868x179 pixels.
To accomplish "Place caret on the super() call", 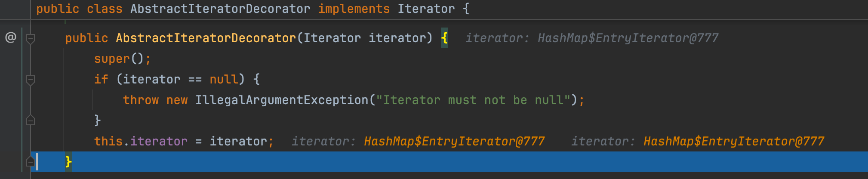I will [112, 59].
